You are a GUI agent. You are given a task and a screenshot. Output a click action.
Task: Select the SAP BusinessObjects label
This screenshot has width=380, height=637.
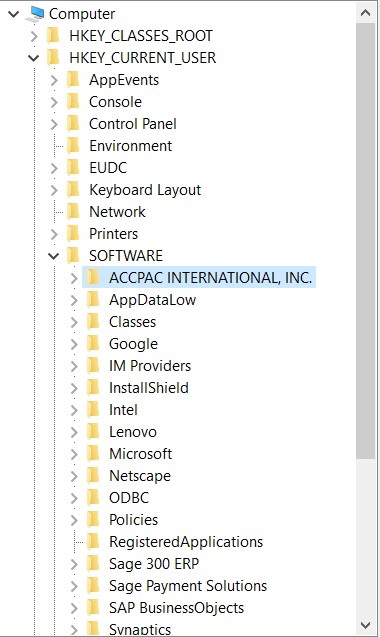tap(176, 608)
